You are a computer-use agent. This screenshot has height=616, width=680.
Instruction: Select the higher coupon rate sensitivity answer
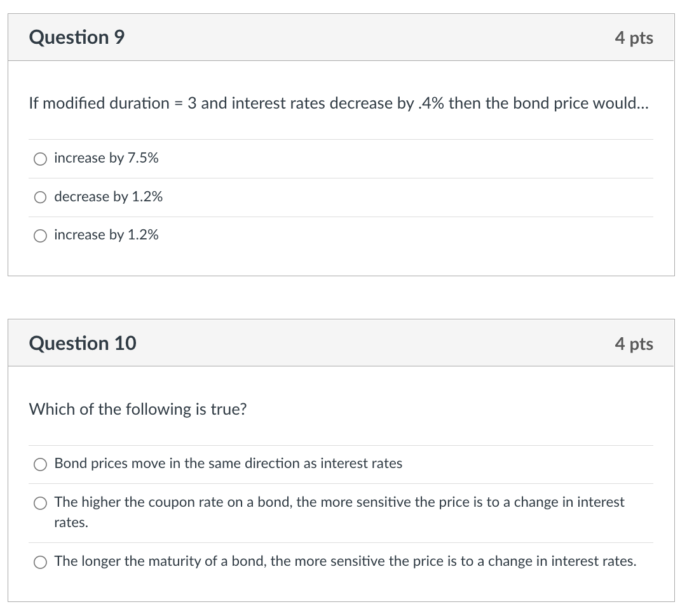point(40,503)
